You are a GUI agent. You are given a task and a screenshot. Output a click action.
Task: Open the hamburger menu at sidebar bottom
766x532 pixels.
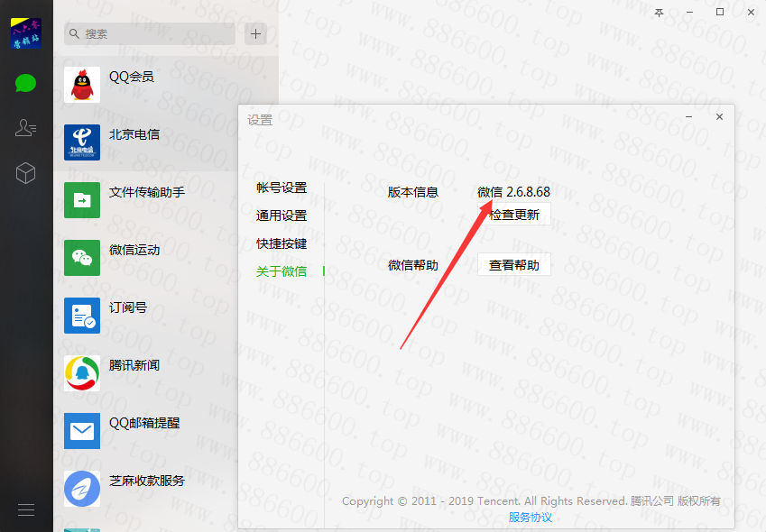click(x=26, y=509)
